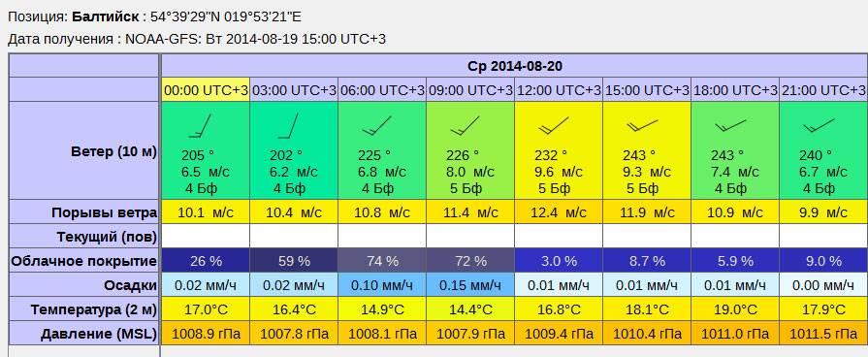Click the wind barb icon at 03:00 UTC+3

(288, 126)
